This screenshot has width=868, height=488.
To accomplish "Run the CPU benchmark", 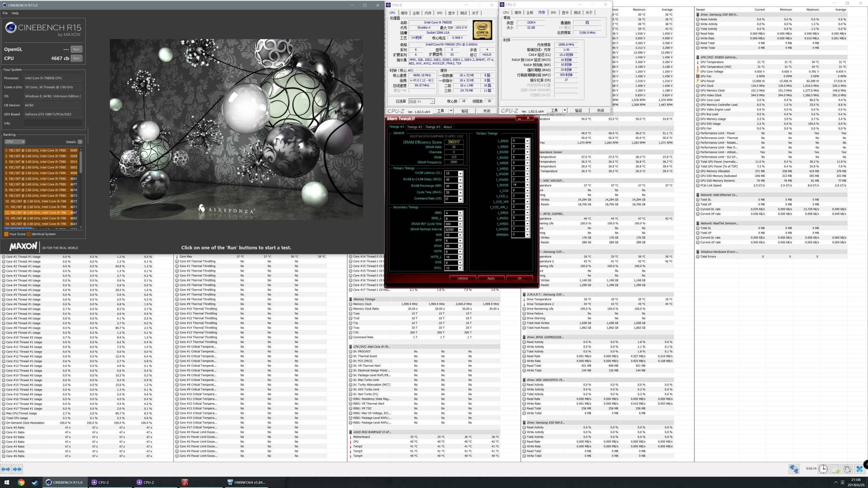I will click(x=76, y=58).
